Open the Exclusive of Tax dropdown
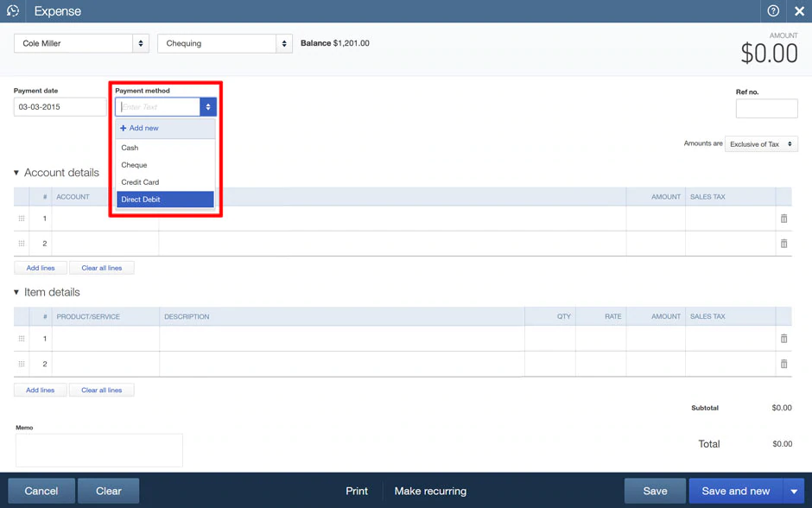The height and width of the screenshot is (508, 812). 761,144
